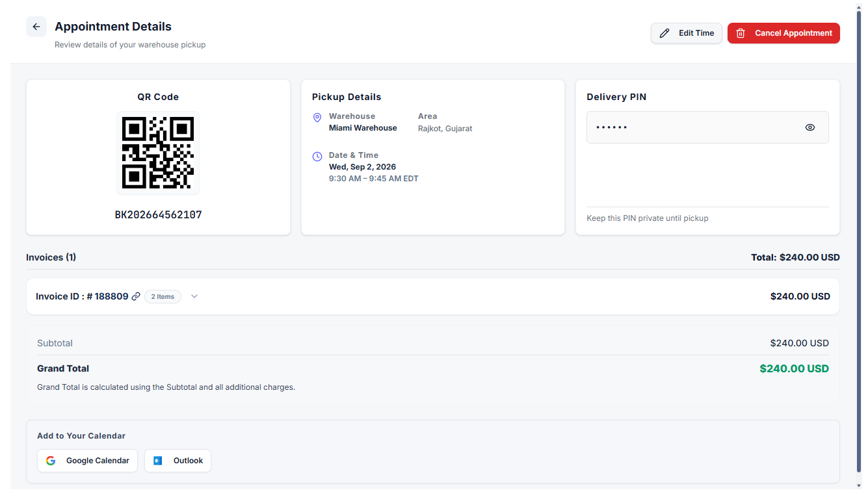The image size is (868, 499).
Task: Click the Miami Warehouse text
Action: coord(363,128)
